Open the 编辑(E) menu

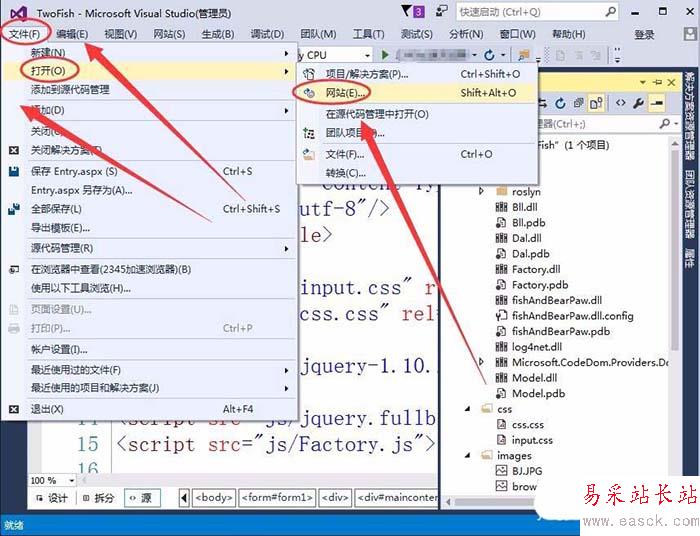(72, 34)
